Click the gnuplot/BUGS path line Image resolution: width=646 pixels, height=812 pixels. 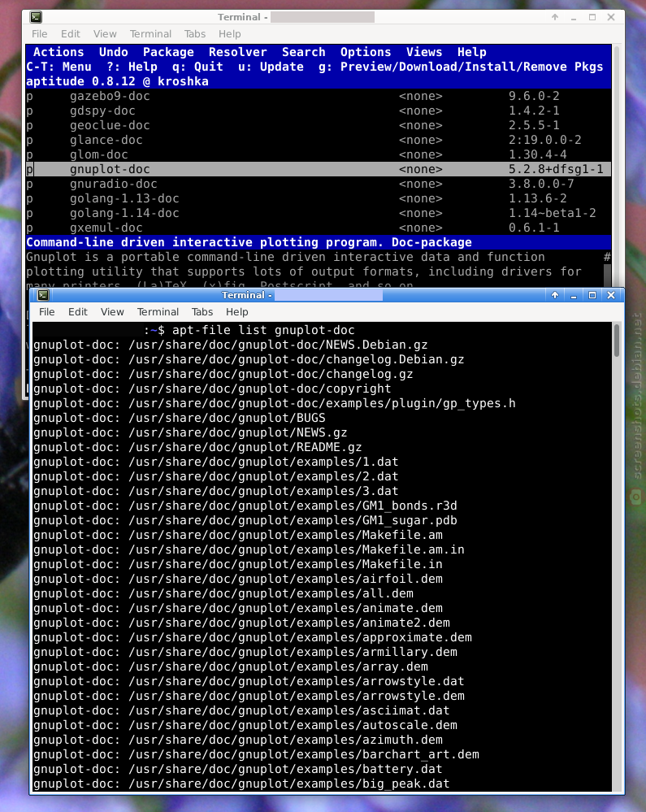(179, 418)
